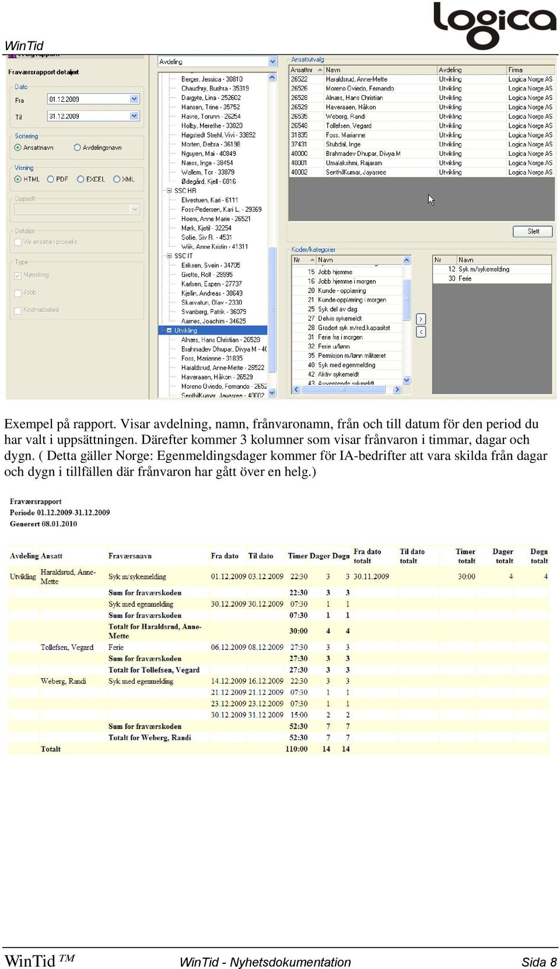Select employee row 40002 SenthilKumar, Jayasree

421,173
